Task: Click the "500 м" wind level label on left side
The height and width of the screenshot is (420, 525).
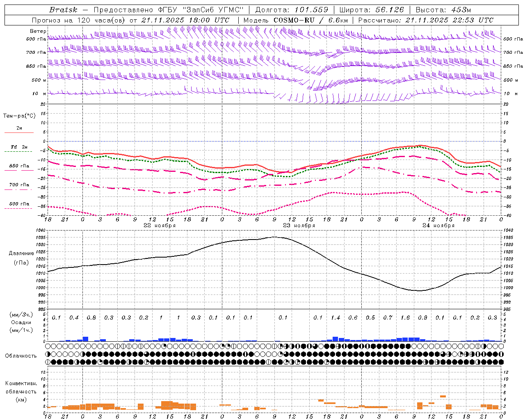Action: pyautogui.click(x=39, y=80)
